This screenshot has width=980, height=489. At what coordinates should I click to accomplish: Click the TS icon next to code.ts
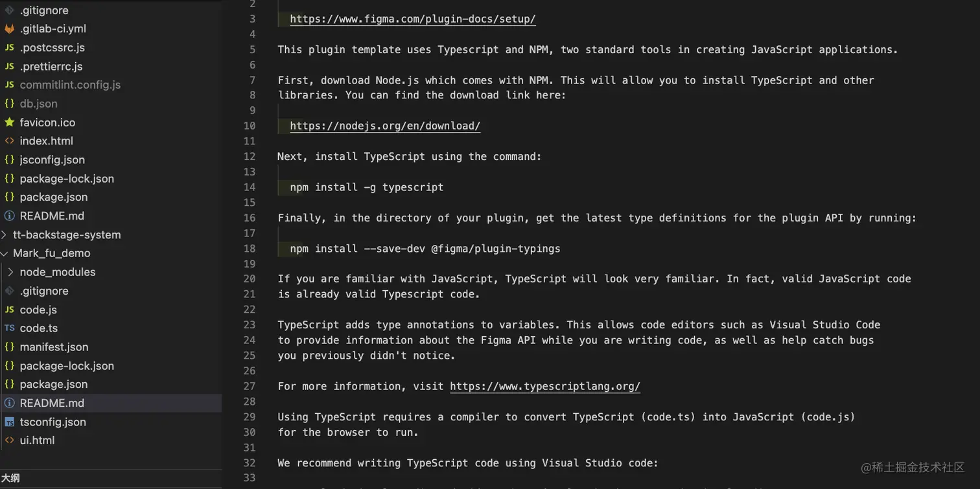point(9,328)
